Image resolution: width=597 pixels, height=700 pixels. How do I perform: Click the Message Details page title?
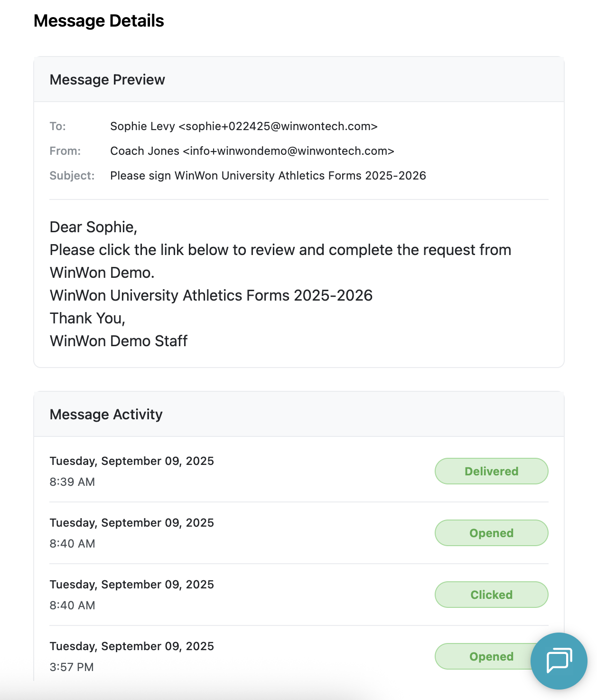coord(99,20)
